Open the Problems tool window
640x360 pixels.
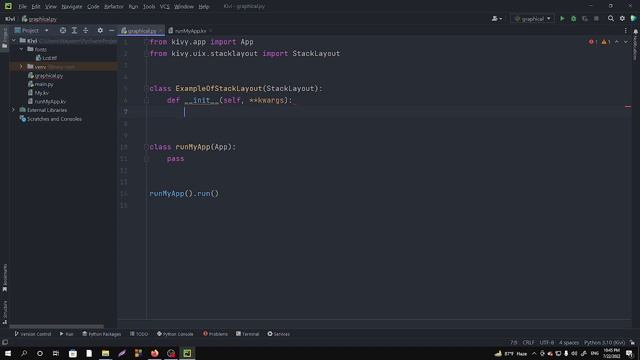coord(216,334)
